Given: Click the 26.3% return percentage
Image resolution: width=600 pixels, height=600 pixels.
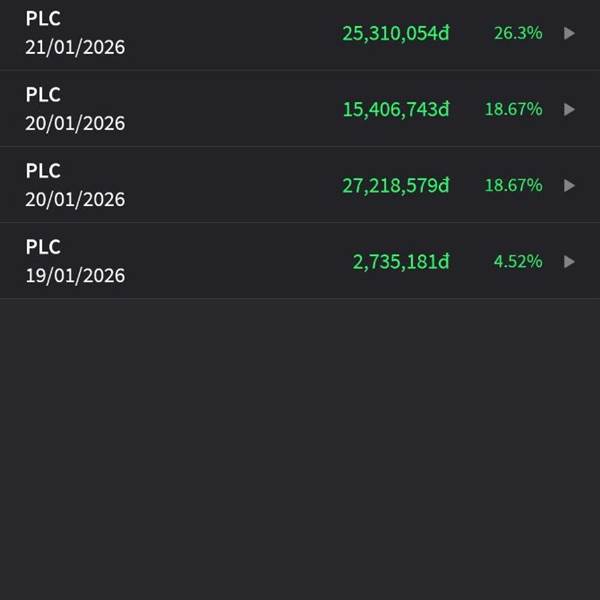Looking at the screenshot, I should coord(518,33).
